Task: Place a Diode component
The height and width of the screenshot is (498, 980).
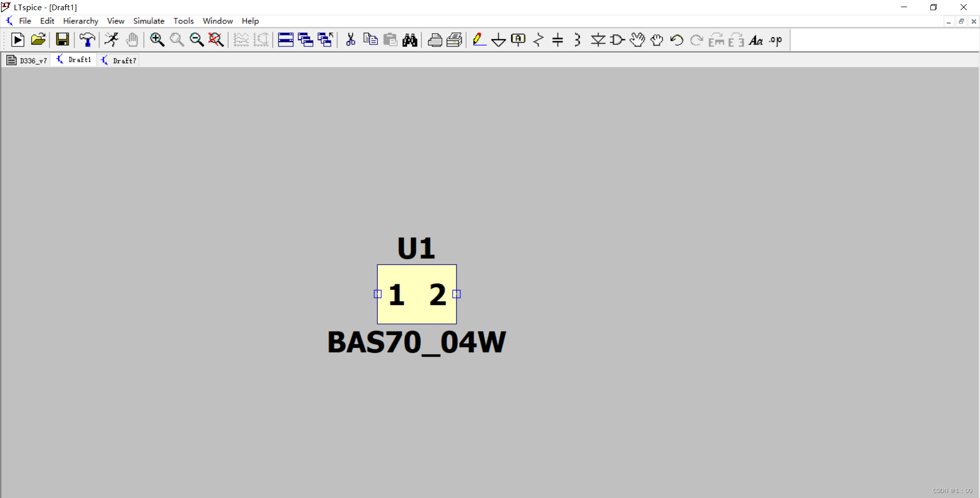Action: pyautogui.click(x=598, y=40)
